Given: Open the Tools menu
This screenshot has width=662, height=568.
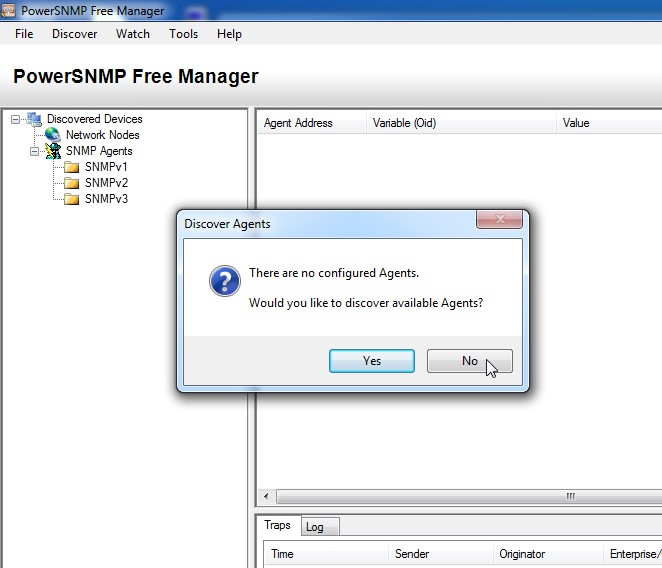Looking at the screenshot, I should coord(183,34).
